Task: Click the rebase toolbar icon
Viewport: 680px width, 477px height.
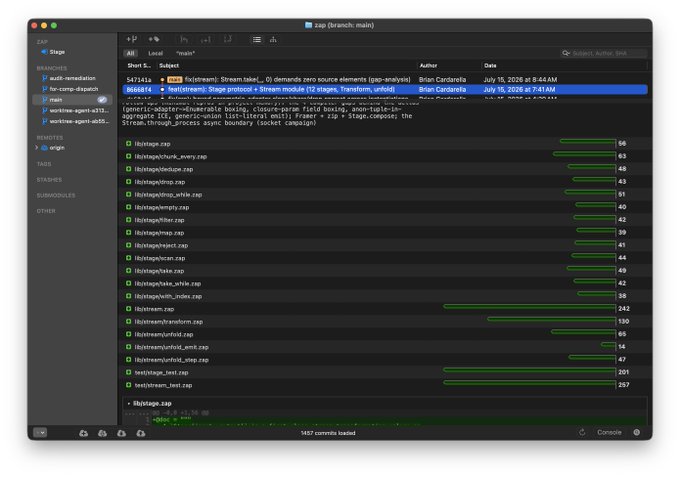Action: 227,39
